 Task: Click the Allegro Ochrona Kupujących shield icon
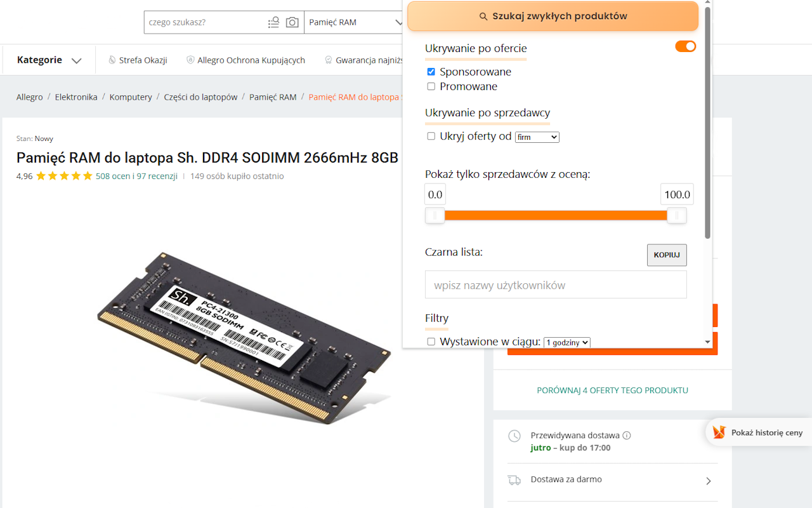190,60
